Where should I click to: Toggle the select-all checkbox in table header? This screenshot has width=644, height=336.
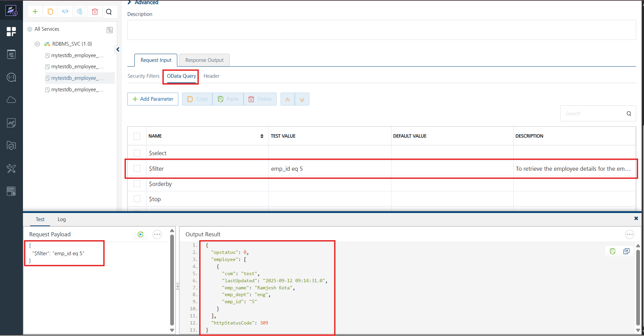coord(137,136)
